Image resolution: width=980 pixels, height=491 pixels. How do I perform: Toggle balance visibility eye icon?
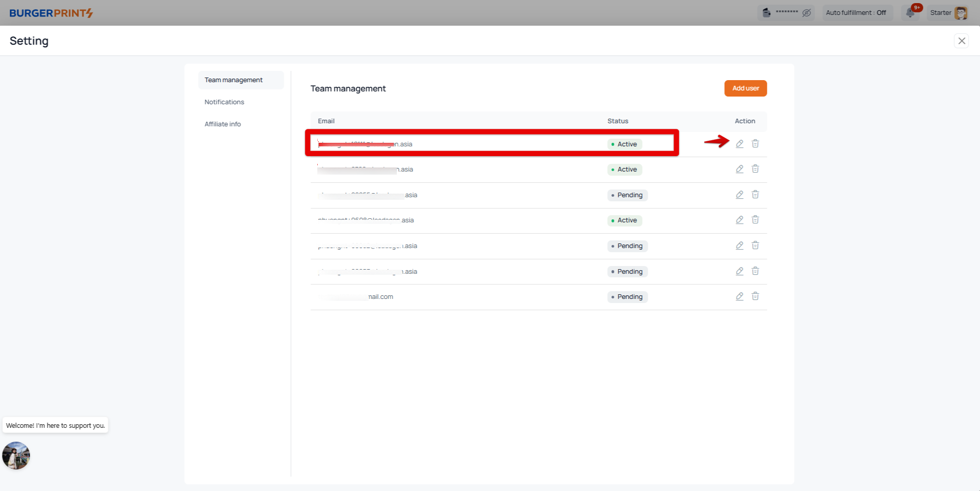click(806, 13)
